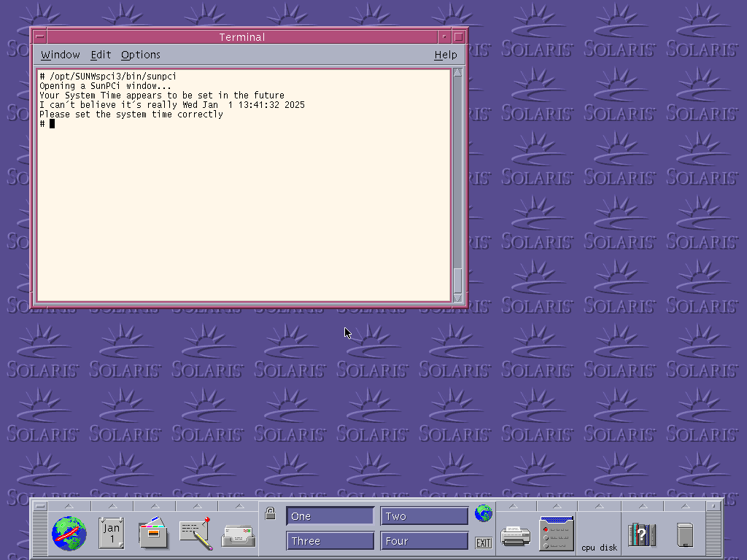
Task: Open the Options menu in Terminal
Action: pyautogui.click(x=141, y=55)
